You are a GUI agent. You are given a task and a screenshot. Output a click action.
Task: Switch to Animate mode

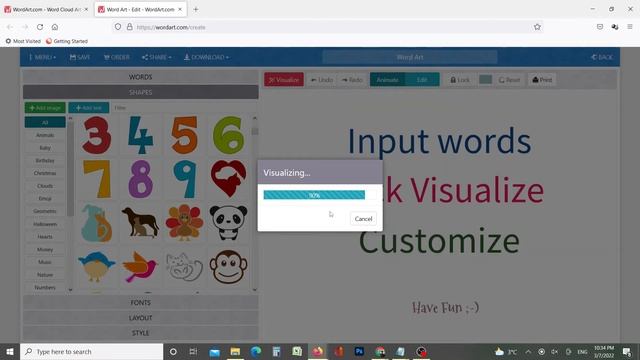(x=387, y=80)
